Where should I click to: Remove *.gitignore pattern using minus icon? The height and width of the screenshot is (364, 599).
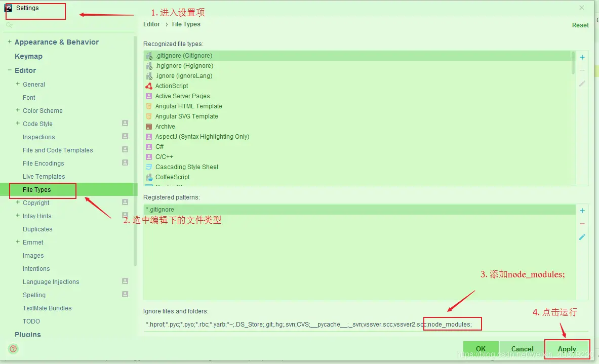pos(582,223)
